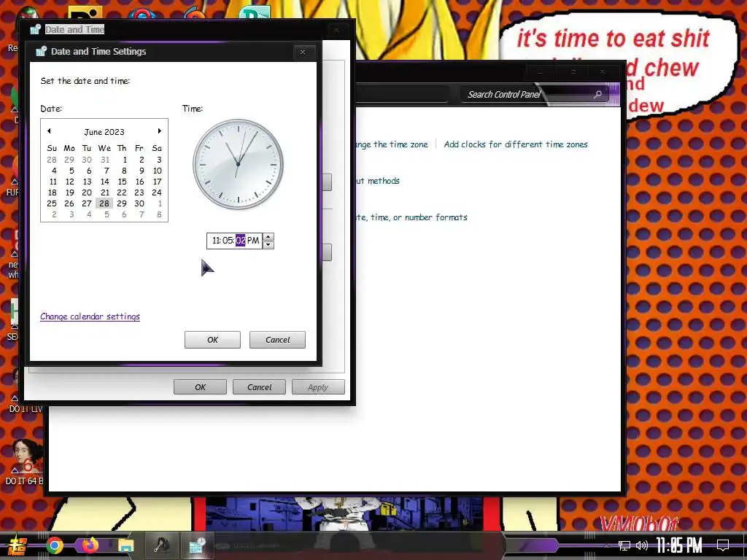
Task: Select May 31 in calendar
Action: pos(105,160)
